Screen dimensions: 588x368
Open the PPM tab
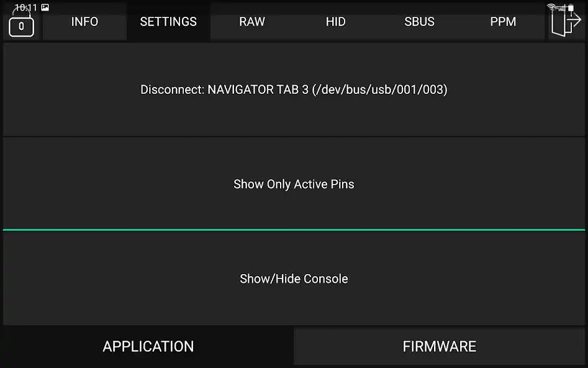click(503, 22)
